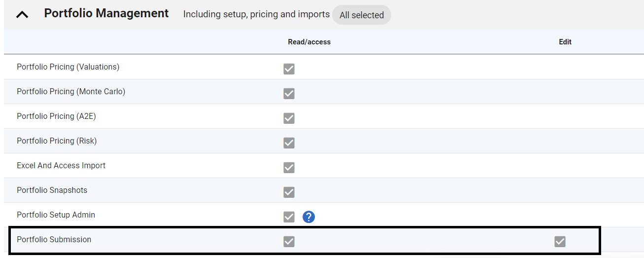644x258 pixels.
Task: Uncheck the Portfolio Submission Edit checkbox
Action: [x=560, y=242]
